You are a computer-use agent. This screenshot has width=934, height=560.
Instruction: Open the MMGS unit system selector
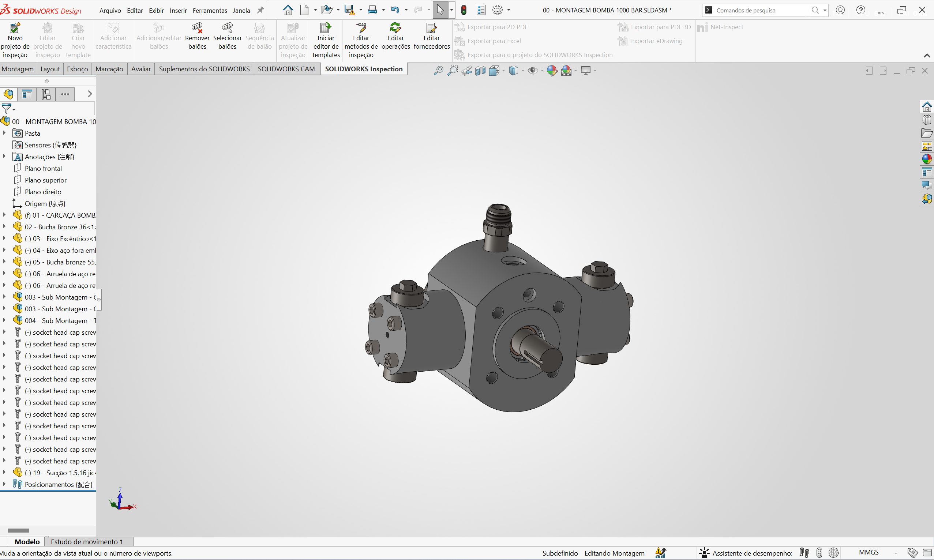pos(869,552)
